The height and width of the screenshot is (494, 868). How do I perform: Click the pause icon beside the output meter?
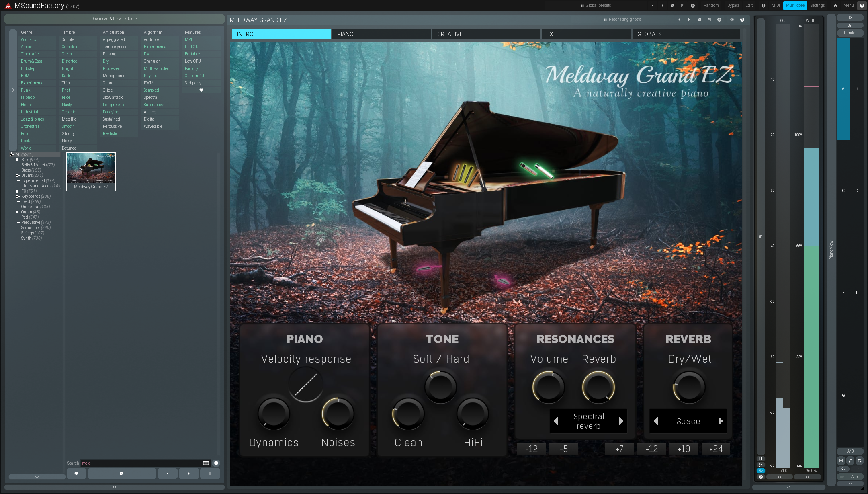coord(761,459)
